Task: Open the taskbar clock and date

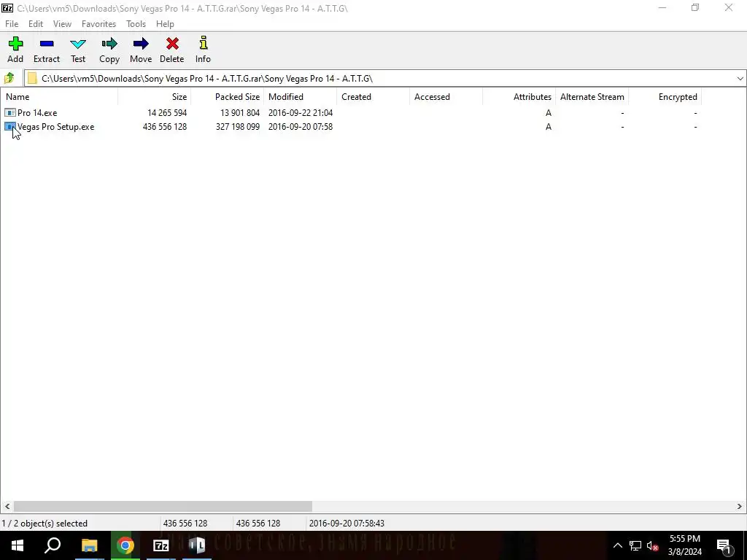Action: click(x=685, y=545)
